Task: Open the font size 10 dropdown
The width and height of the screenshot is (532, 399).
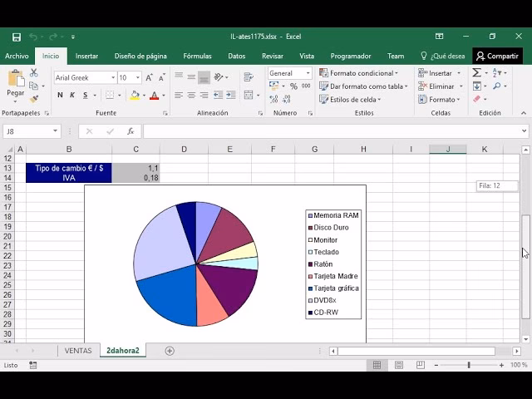Action: pyautogui.click(x=138, y=78)
